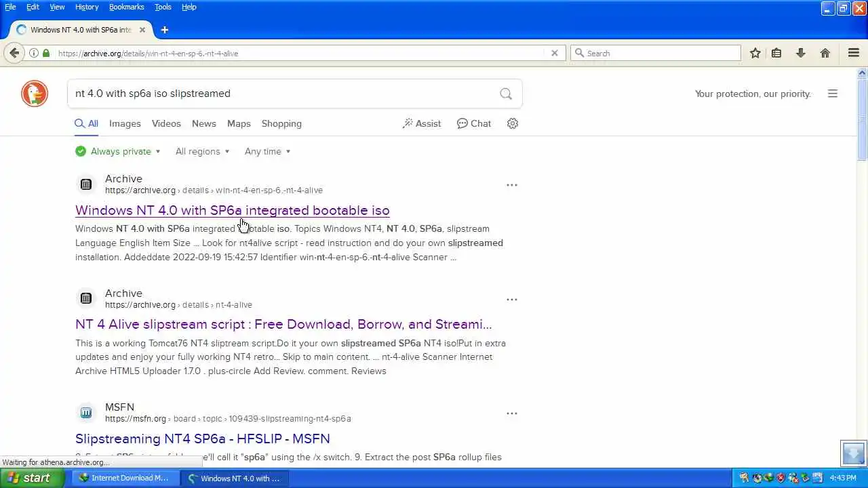The height and width of the screenshot is (488, 868).
Task: Click taskbar clock showing 4:43 PM
Action: point(843,478)
